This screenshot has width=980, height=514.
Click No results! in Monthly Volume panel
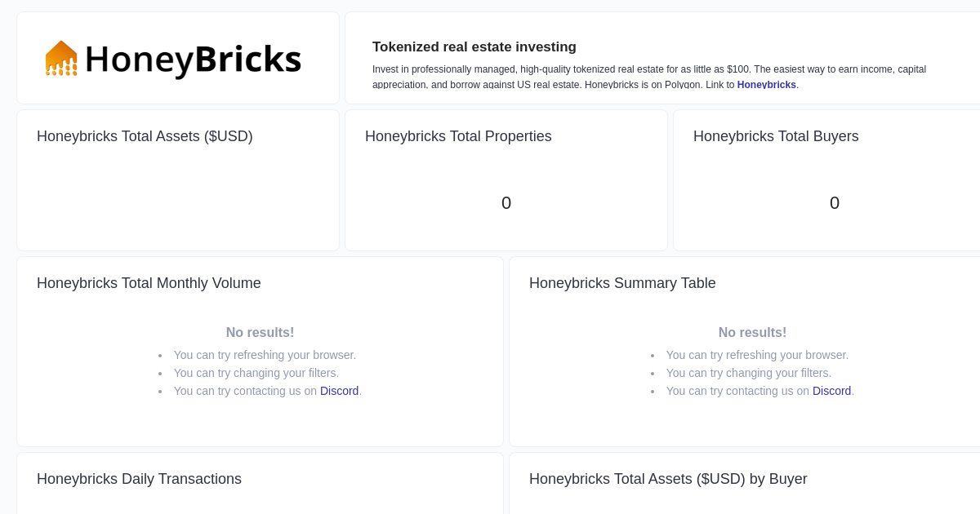(260, 333)
